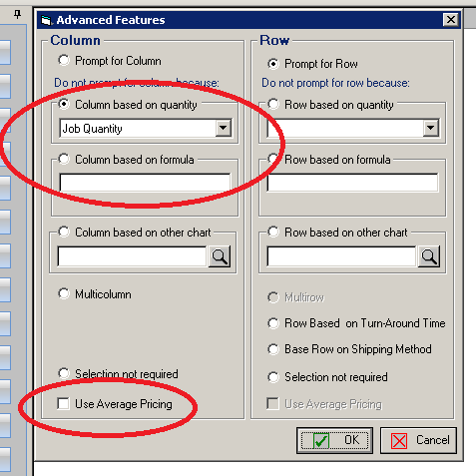This screenshot has height=476, width=476.
Task: Click the Advanced Features title bar icon
Action: tap(47, 20)
